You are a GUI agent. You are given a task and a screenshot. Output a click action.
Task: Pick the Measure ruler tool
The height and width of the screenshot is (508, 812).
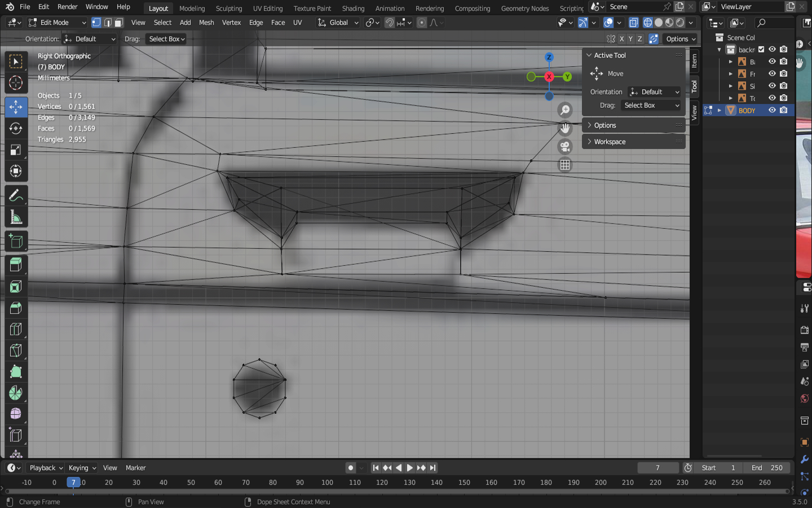pyautogui.click(x=16, y=218)
